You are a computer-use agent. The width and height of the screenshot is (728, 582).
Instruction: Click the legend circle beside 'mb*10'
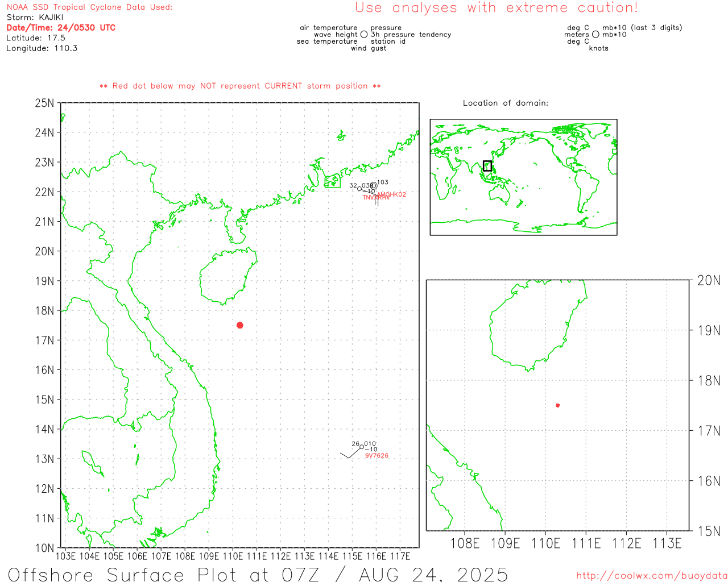595,35
